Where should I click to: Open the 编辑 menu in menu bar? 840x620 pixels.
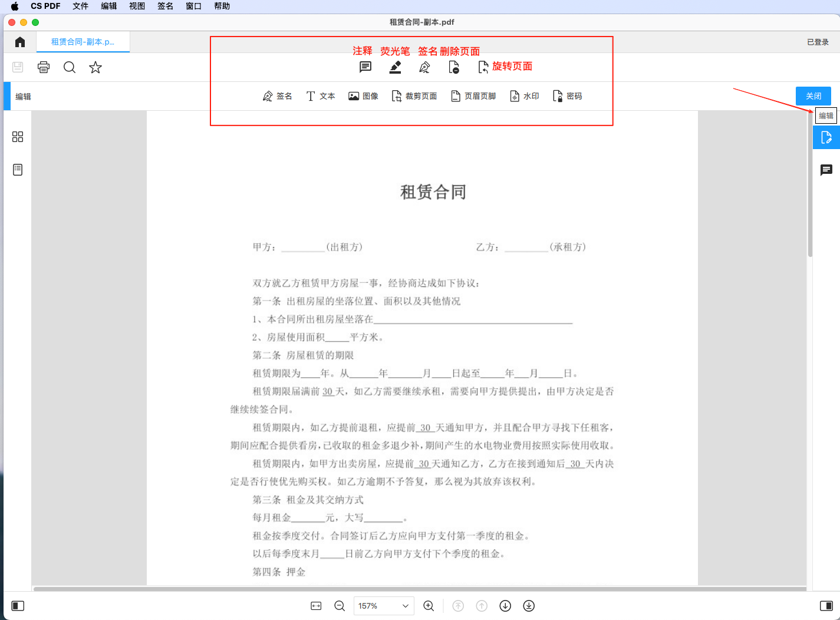[109, 6]
